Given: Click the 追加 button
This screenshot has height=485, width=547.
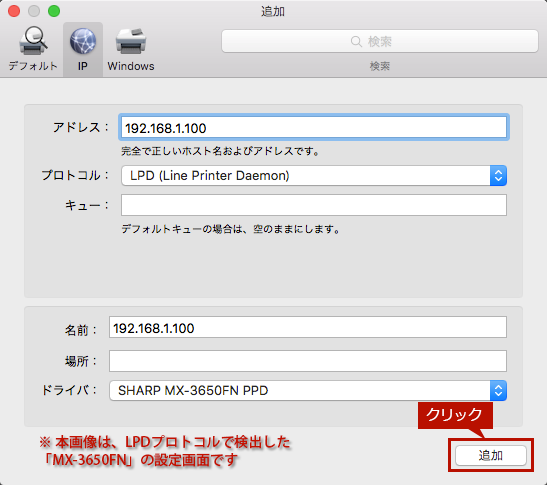Looking at the screenshot, I should point(491,455).
